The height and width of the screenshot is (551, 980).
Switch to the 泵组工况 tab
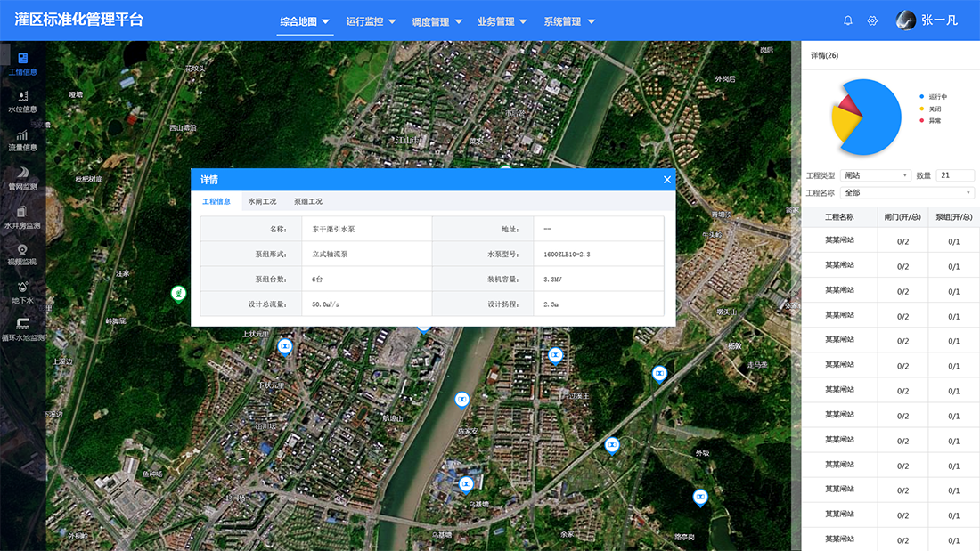308,201
